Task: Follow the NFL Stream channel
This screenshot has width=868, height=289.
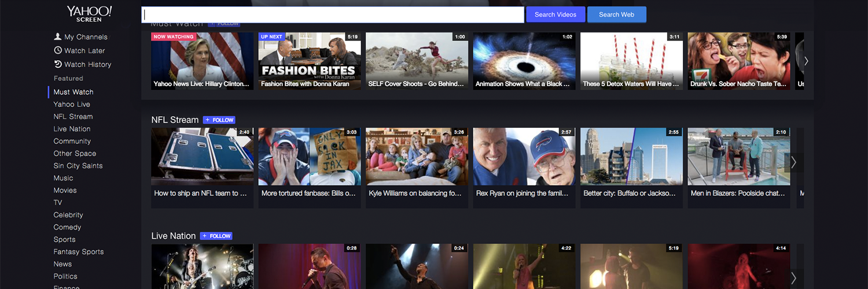Action: click(x=219, y=120)
